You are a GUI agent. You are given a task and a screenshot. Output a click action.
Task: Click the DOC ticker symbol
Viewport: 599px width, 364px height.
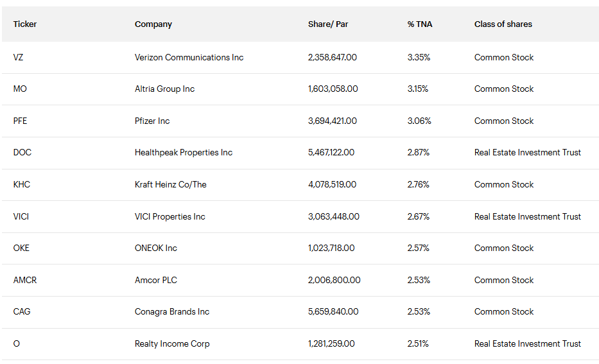click(x=22, y=153)
